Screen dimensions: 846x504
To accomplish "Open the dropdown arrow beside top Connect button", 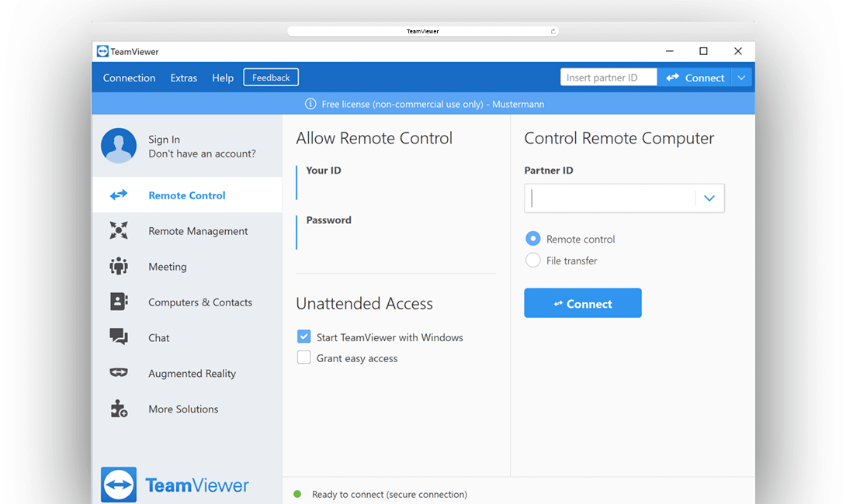I will pos(742,78).
